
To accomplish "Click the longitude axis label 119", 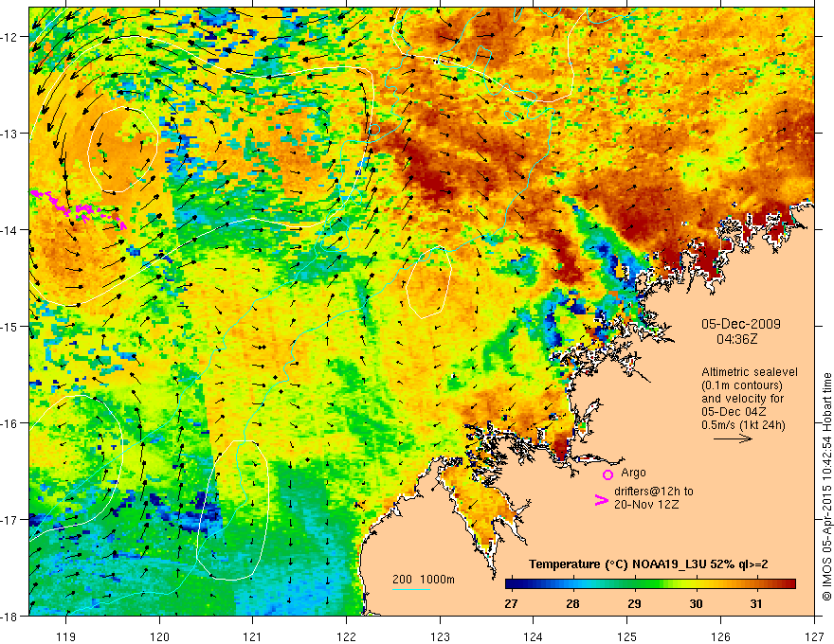I will click(66, 636).
